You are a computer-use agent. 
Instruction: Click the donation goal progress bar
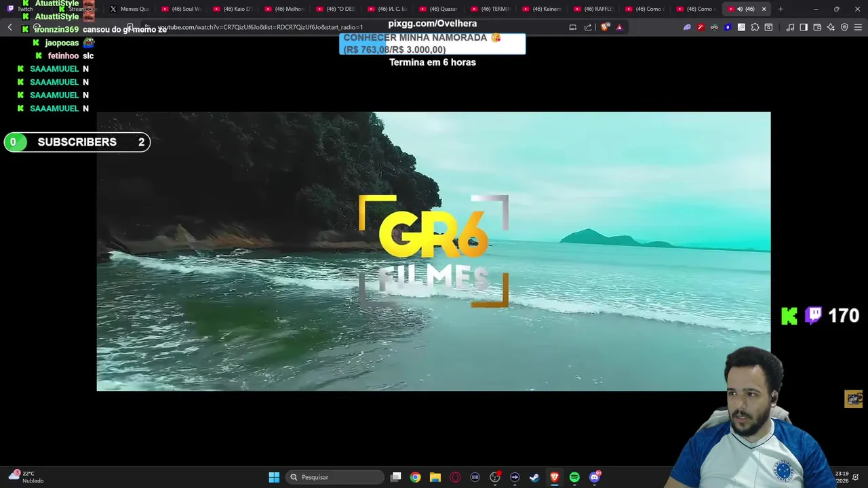pos(433,44)
